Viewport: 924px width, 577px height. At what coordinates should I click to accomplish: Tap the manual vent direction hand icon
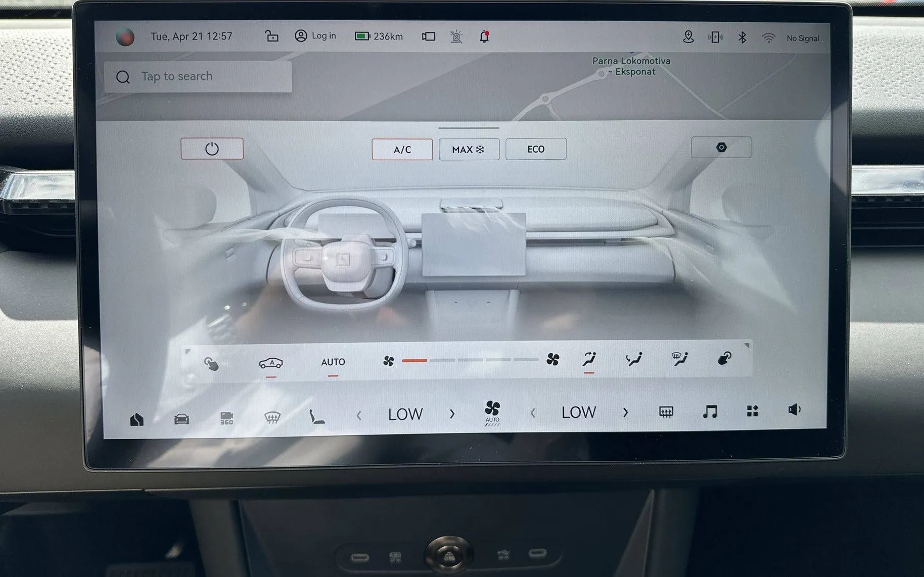click(x=724, y=359)
